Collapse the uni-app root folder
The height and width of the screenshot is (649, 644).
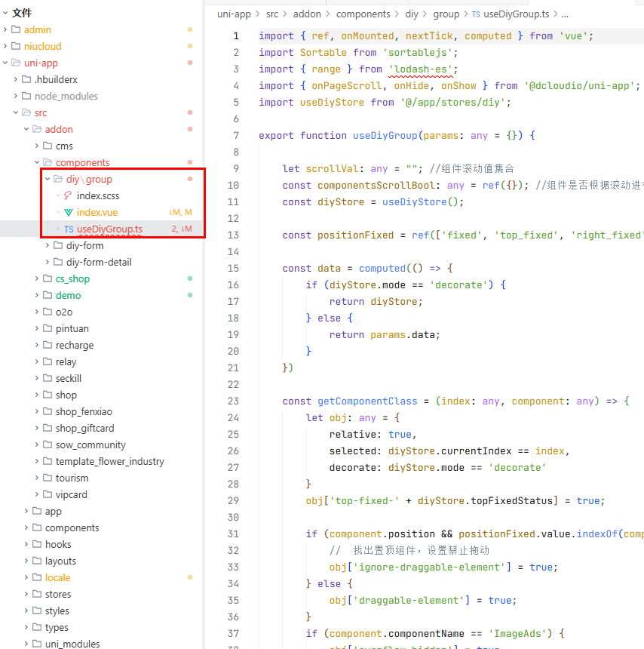tap(5, 63)
